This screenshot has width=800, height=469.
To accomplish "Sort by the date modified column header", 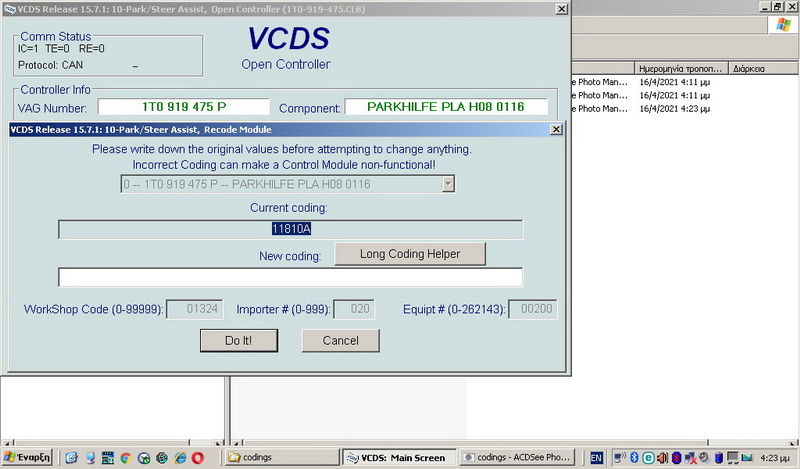I will coord(680,68).
